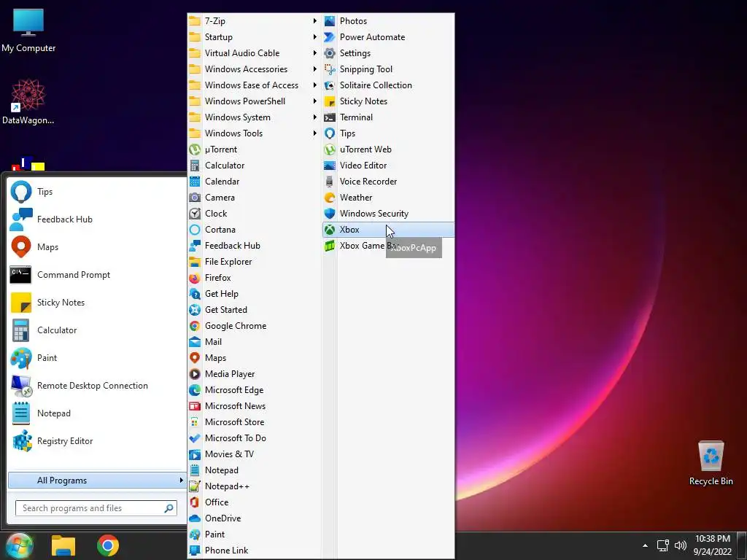Launch Power Automate icon

coord(330,37)
